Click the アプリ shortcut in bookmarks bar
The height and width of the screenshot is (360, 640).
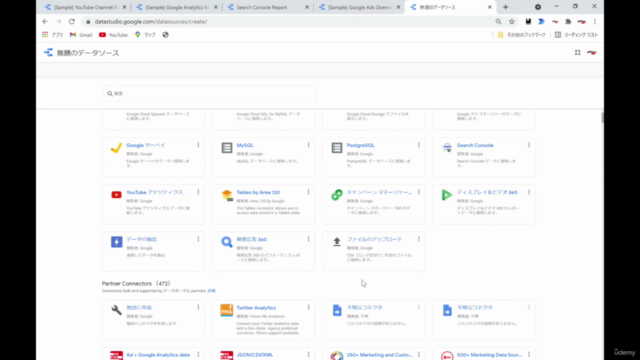click(53, 35)
